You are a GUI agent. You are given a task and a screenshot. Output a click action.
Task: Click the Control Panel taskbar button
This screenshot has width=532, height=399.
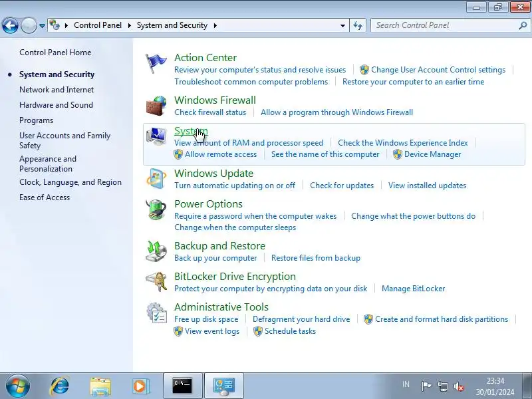point(224,386)
